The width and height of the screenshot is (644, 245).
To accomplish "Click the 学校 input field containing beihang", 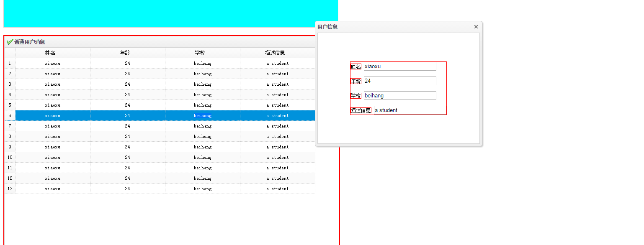I will (400, 95).
